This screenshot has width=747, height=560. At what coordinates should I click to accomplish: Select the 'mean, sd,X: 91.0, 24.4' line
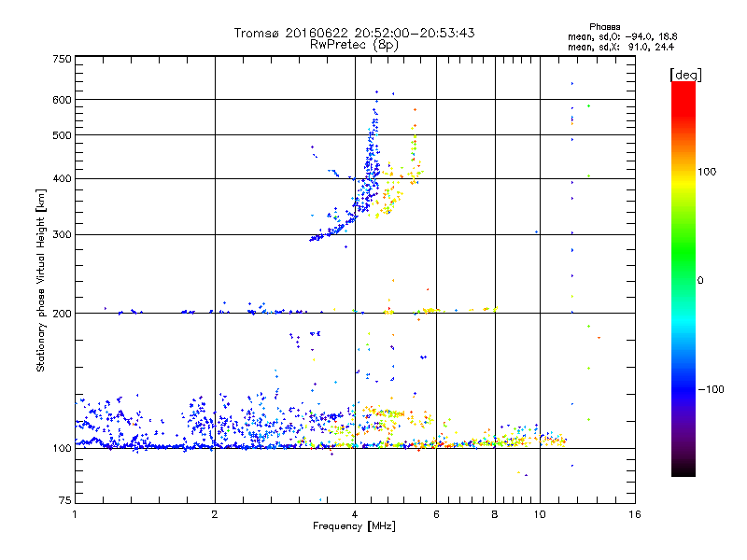(x=621, y=47)
